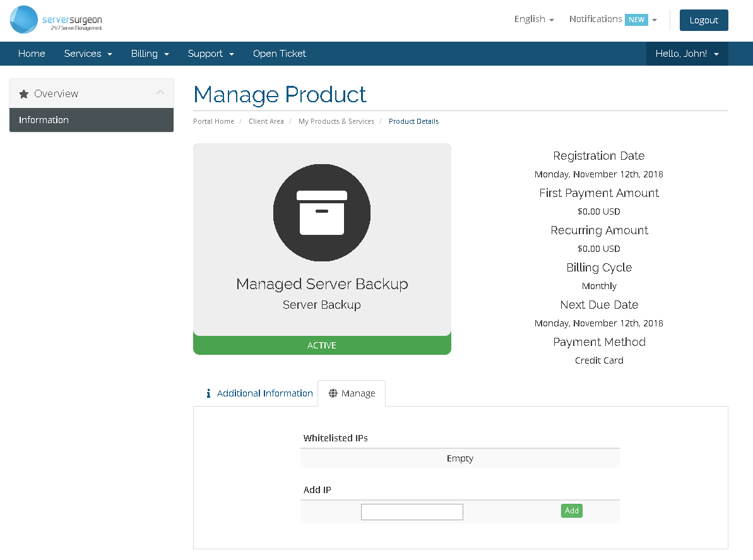Expand the Support menu
The height and width of the screenshot is (560, 753).
tap(211, 54)
